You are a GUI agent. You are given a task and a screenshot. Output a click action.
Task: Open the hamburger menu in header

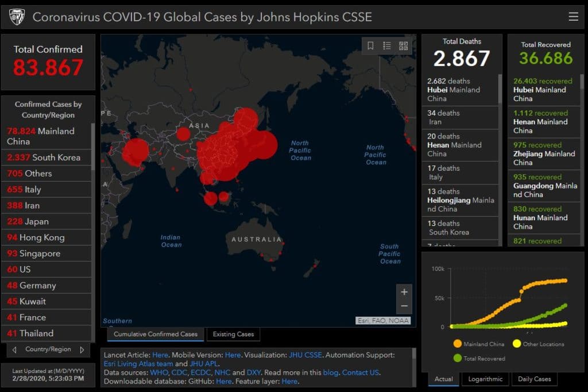tap(573, 17)
